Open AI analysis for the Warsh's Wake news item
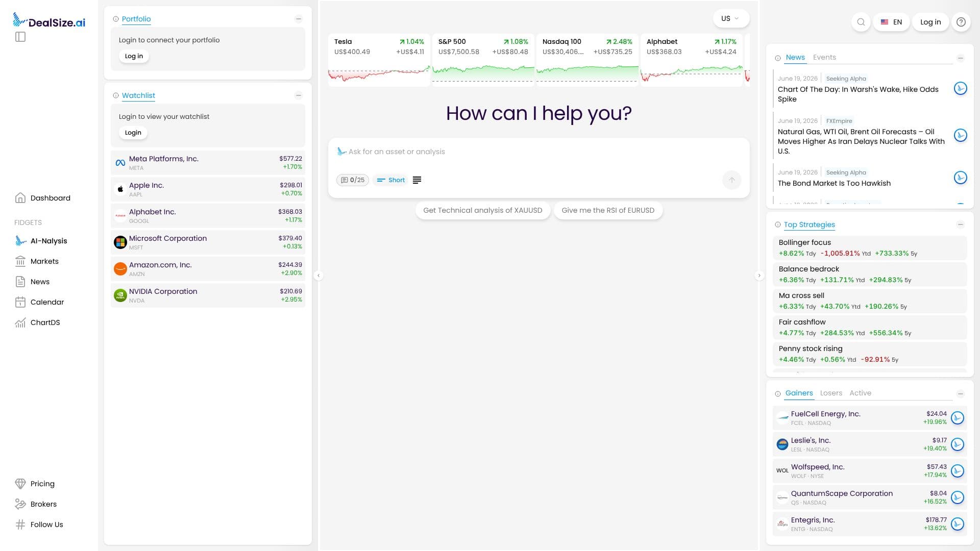Image resolution: width=980 pixels, height=551 pixels. click(x=961, y=88)
